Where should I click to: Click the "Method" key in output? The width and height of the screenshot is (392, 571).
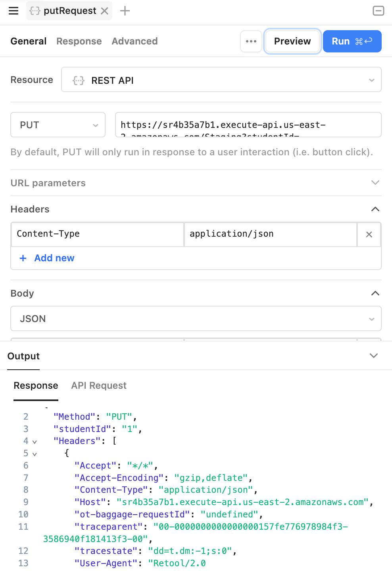pos(75,417)
